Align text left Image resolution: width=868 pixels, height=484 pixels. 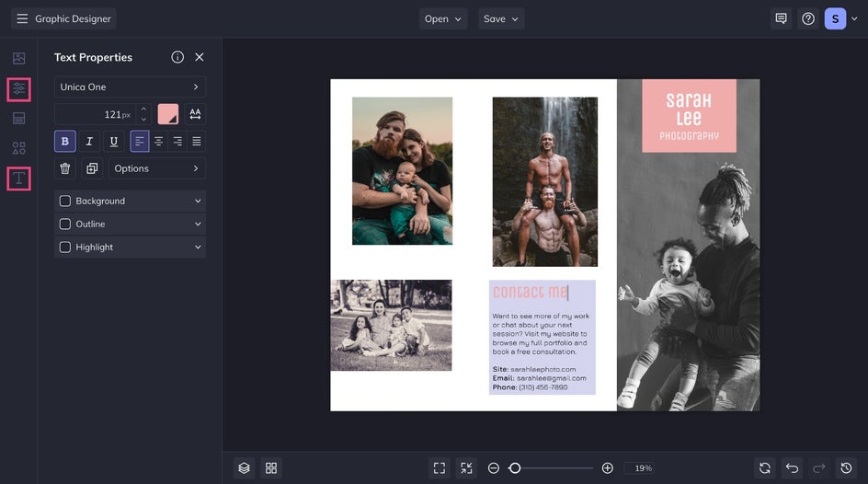[x=140, y=141]
